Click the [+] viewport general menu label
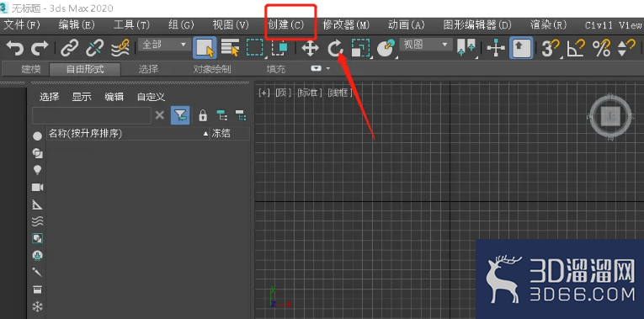The image size is (644, 319). (263, 93)
